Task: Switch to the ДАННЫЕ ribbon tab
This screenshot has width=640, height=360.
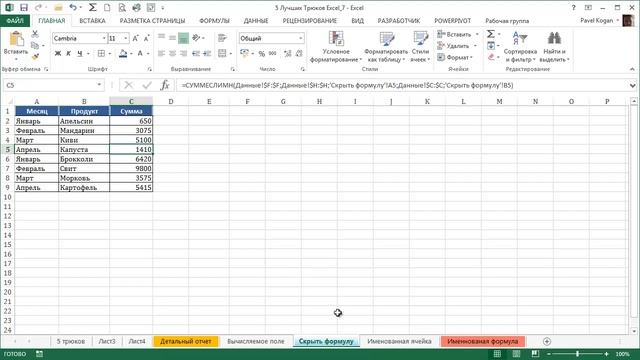Action: coord(256,20)
